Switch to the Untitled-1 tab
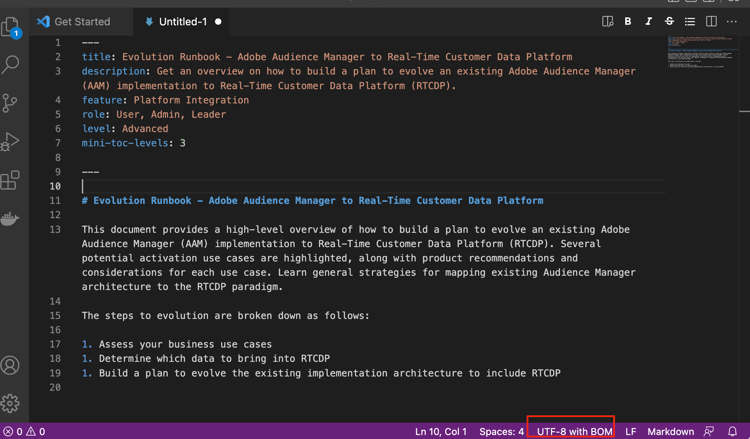This screenshot has width=750, height=439. coord(183,22)
